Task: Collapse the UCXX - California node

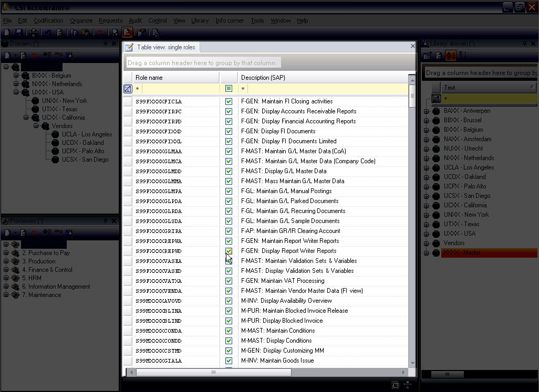Action: click(26, 117)
